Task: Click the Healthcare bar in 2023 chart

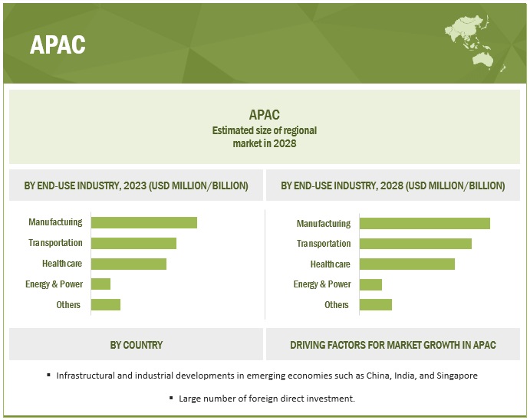Action: point(128,264)
